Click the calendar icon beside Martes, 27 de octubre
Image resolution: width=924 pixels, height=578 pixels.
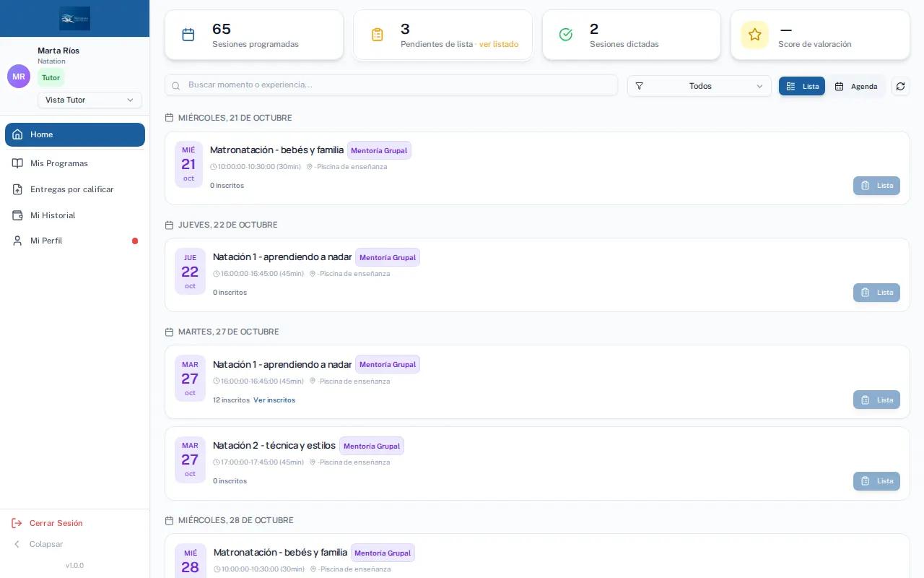[x=170, y=332]
